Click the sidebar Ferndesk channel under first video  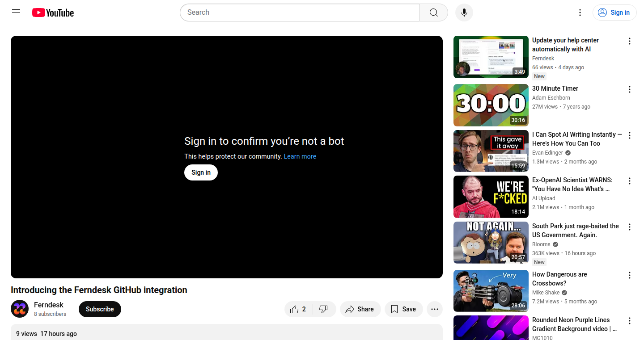(543, 59)
